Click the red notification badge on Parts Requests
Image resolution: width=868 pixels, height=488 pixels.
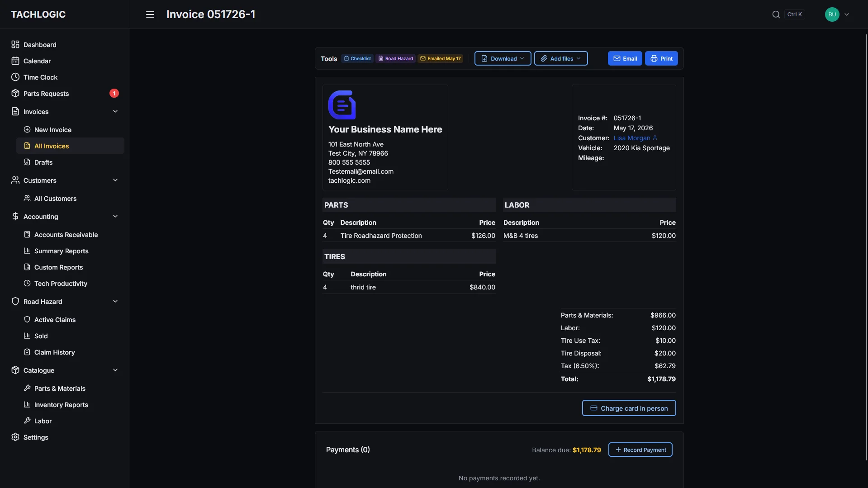pyautogui.click(x=114, y=93)
